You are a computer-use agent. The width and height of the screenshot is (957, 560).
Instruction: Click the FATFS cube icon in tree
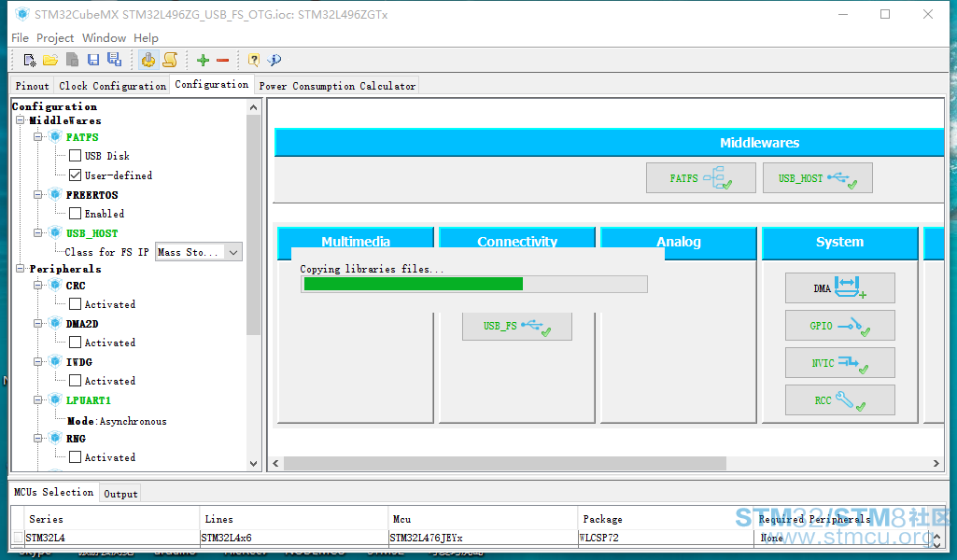coord(55,136)
